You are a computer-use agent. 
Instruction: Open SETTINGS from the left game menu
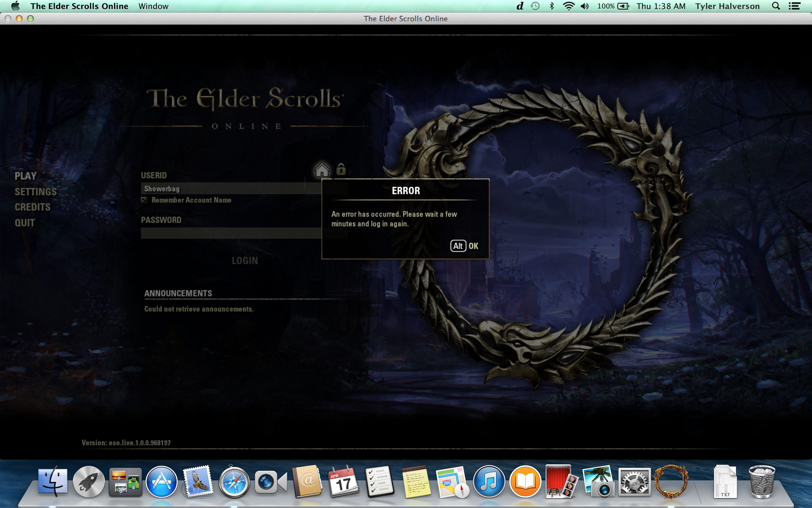click(x=36, y=192)
